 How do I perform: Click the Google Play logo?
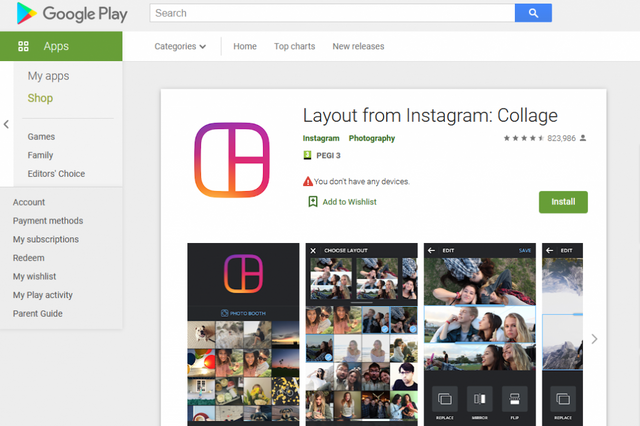(x=72, y=13)
